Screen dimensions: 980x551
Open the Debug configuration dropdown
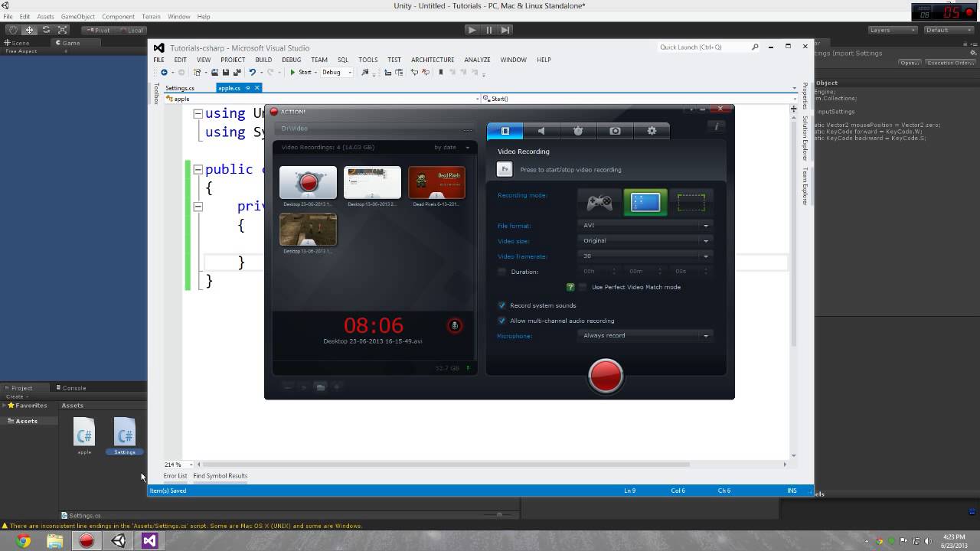pyautogui.click(x=336, y=73)
